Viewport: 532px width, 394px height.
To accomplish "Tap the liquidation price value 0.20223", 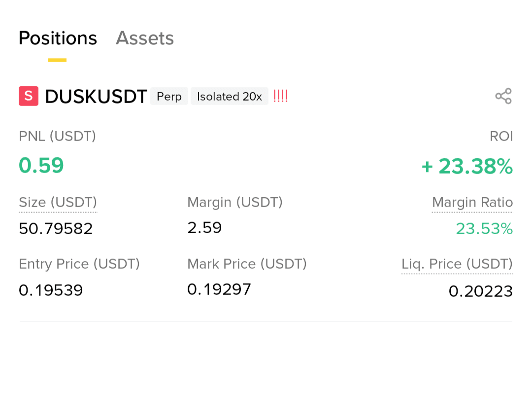I will point(480,291).
